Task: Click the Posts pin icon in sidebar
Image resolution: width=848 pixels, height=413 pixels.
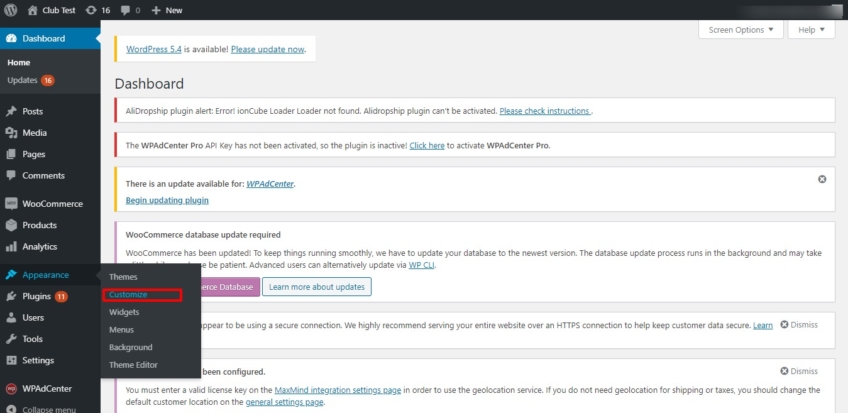Action: [x=11, y=111]
